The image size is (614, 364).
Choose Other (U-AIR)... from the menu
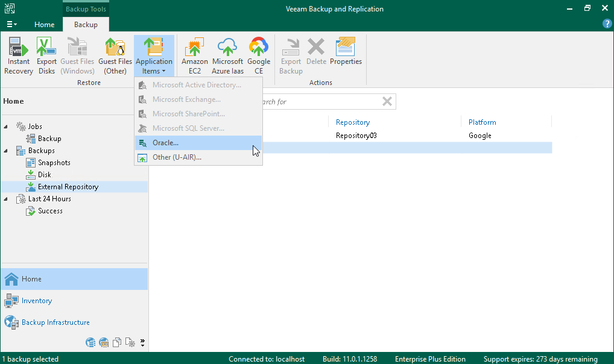[198, 157]
